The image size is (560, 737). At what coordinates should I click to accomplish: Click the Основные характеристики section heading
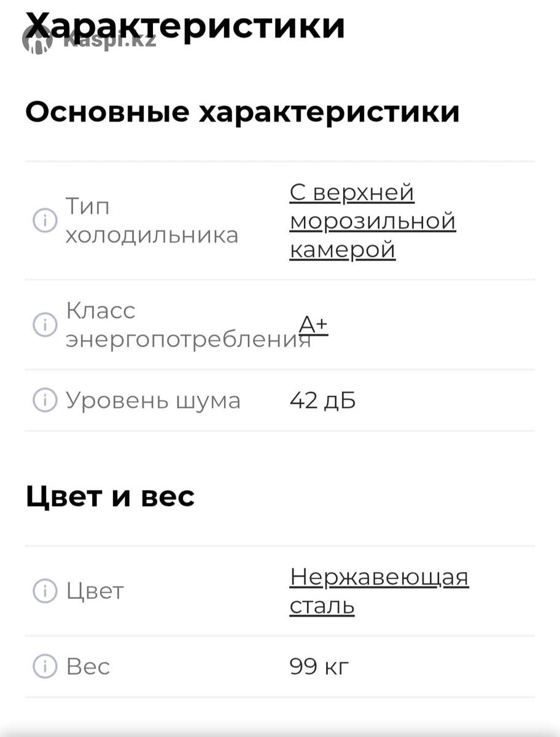[x=243, y=112]
